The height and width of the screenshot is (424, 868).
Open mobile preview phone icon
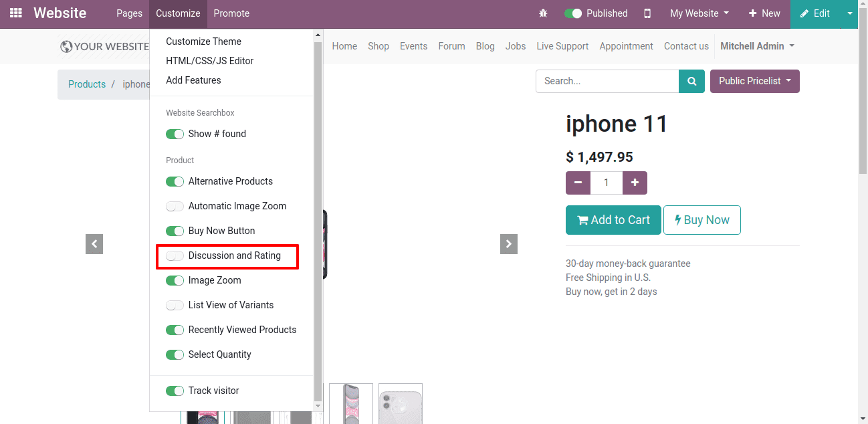647,13
